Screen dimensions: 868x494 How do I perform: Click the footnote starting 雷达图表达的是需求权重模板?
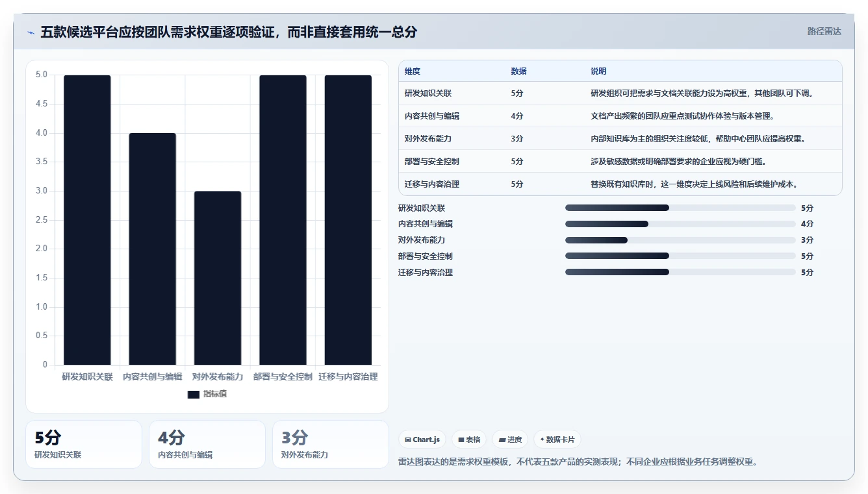[x=578, y=462]
